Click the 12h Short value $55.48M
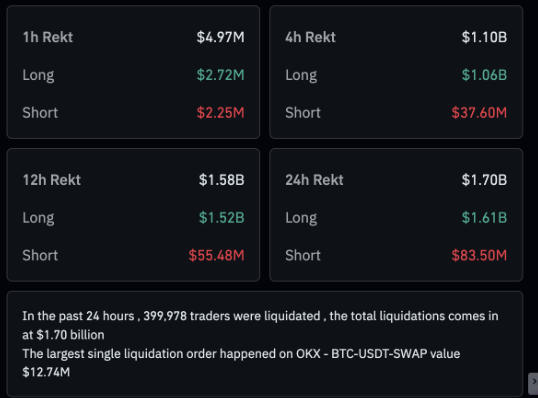The image size is (538, 398). [x=216, y=255]
